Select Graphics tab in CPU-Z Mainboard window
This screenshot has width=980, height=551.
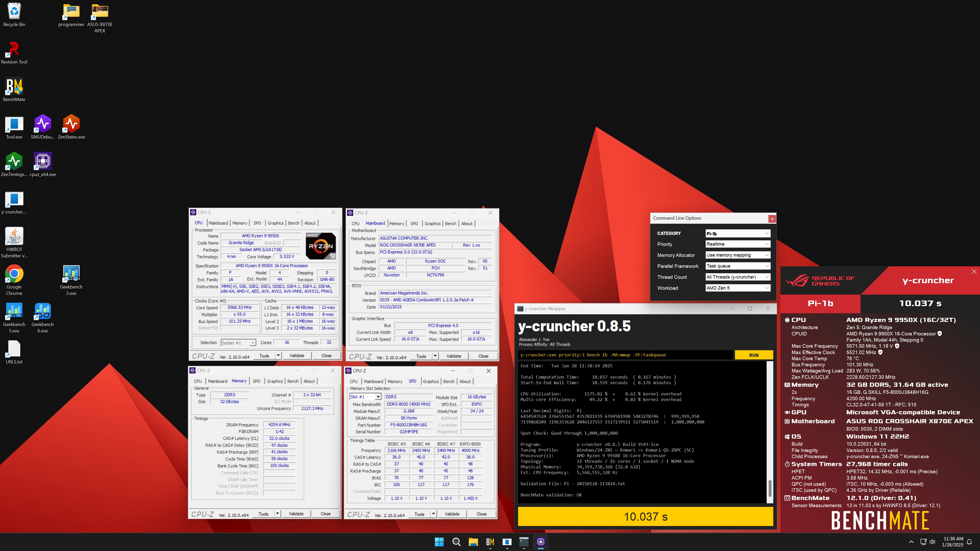(x=433, y=224)
